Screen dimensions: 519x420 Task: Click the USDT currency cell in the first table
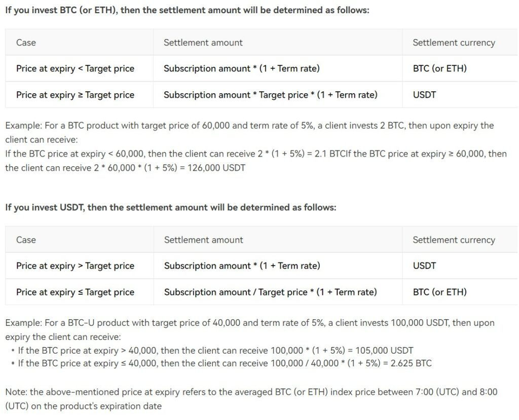pyautogui.click(x=424, y=95)
